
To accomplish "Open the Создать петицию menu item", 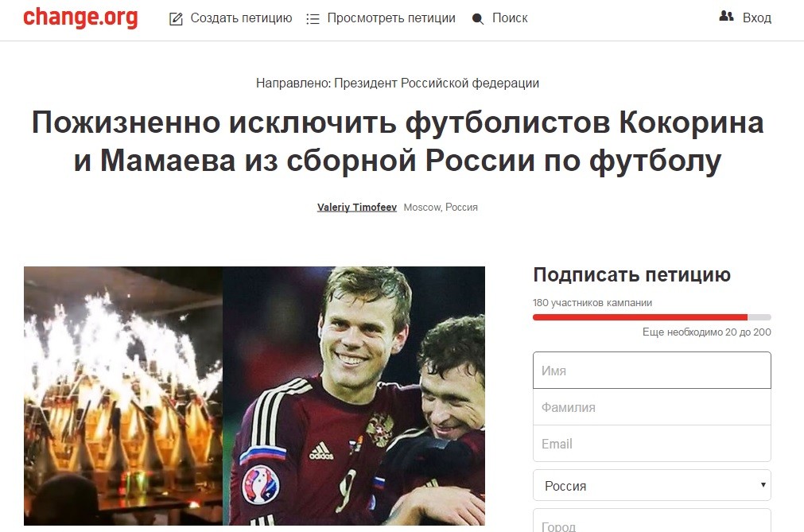I will [241, 18].
